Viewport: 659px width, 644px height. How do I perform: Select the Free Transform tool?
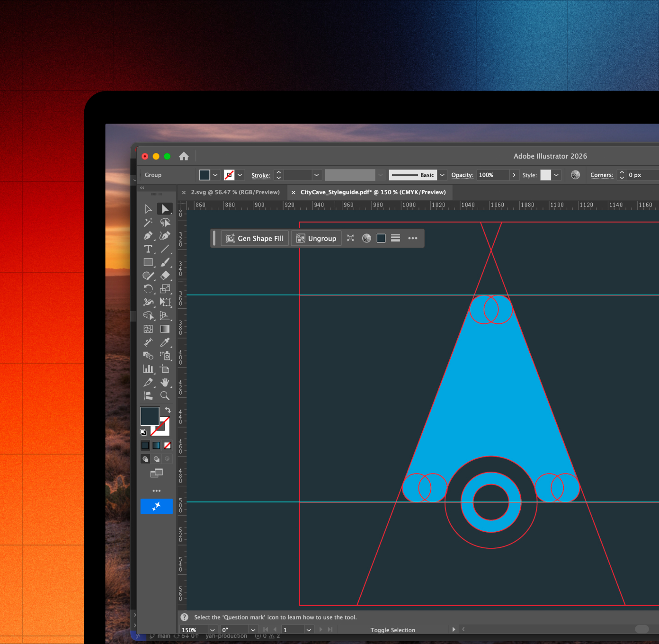coord(165,302)
